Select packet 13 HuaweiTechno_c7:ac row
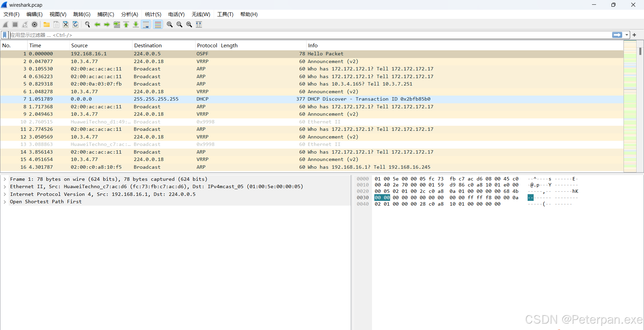 (x=312, y=144)
